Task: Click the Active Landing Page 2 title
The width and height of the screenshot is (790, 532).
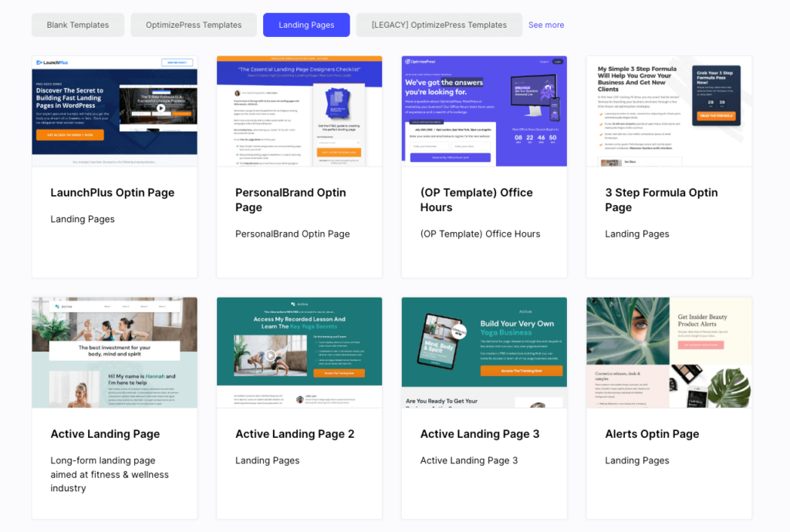Action: pos(295,434)
